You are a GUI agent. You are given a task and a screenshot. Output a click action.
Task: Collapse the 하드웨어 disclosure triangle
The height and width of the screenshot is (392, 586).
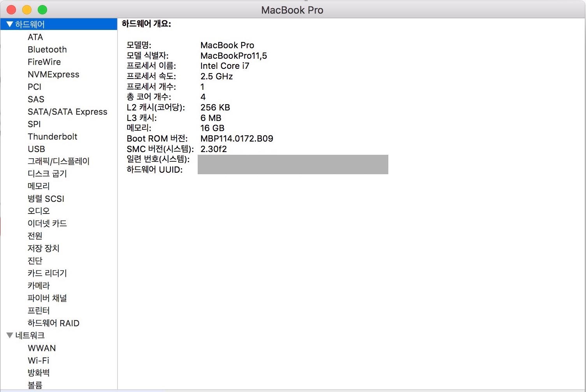tap(10, 24)
